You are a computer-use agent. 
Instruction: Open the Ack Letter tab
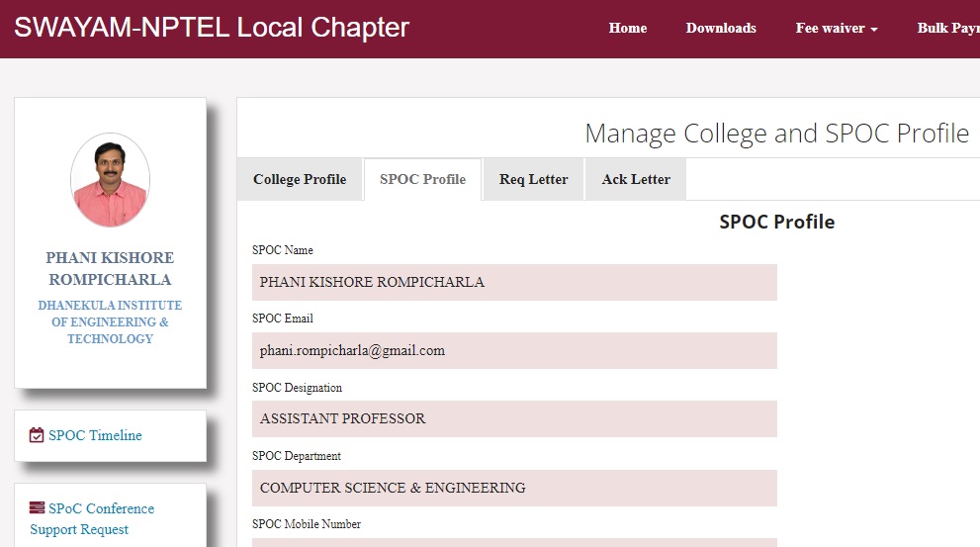coord(636,179)
